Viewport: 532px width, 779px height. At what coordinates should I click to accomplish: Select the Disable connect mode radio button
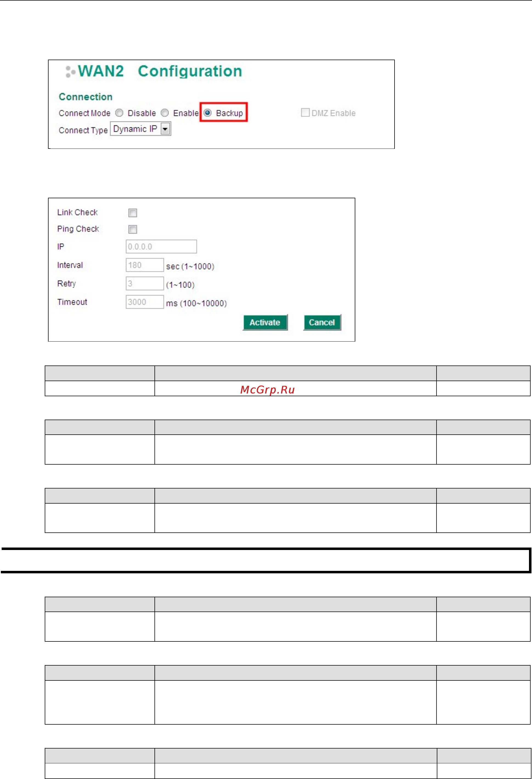tap(119, 113)
